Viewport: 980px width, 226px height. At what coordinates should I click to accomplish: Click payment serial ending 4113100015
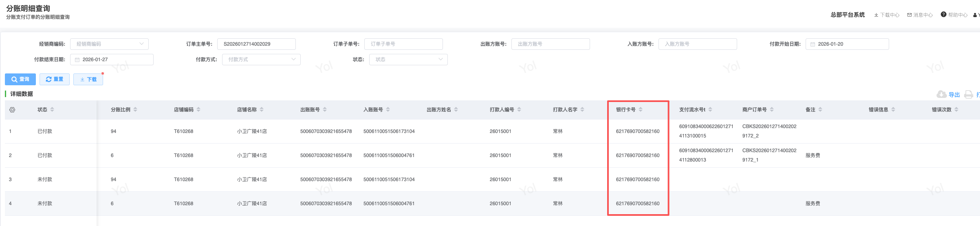[x=706, y=131]
